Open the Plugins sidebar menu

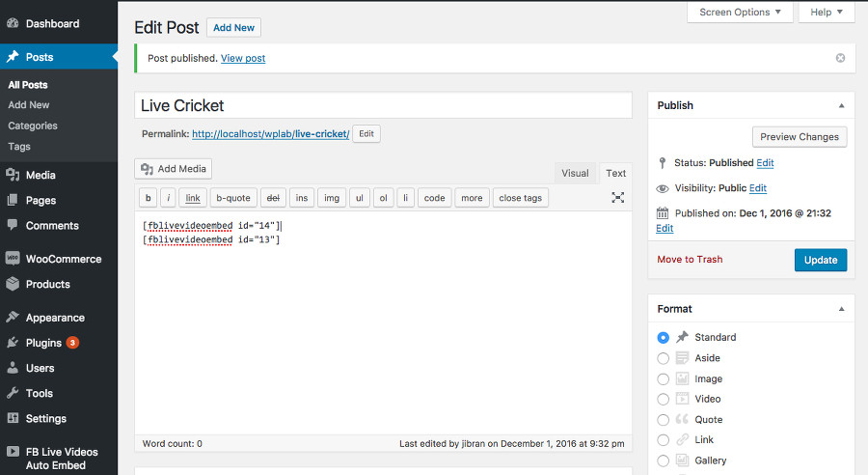coord(43,343)
